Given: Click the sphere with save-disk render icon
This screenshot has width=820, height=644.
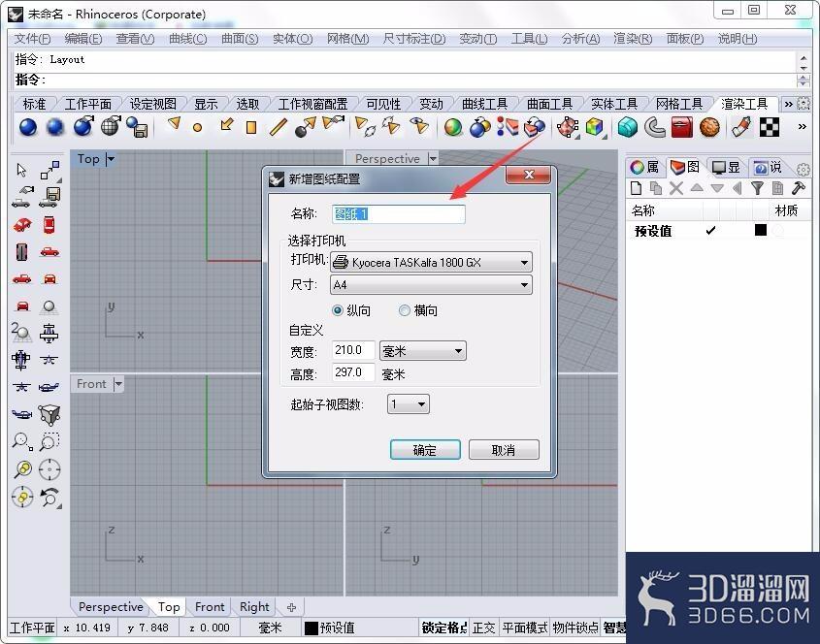Looking at the screenshot, I should tap(138, 127).
